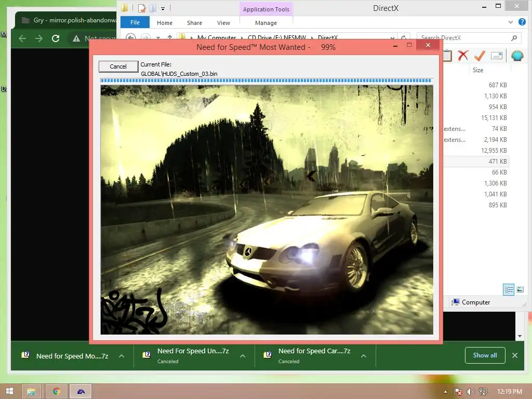Click the globe icon in the ribbon

tap(517, 55)
